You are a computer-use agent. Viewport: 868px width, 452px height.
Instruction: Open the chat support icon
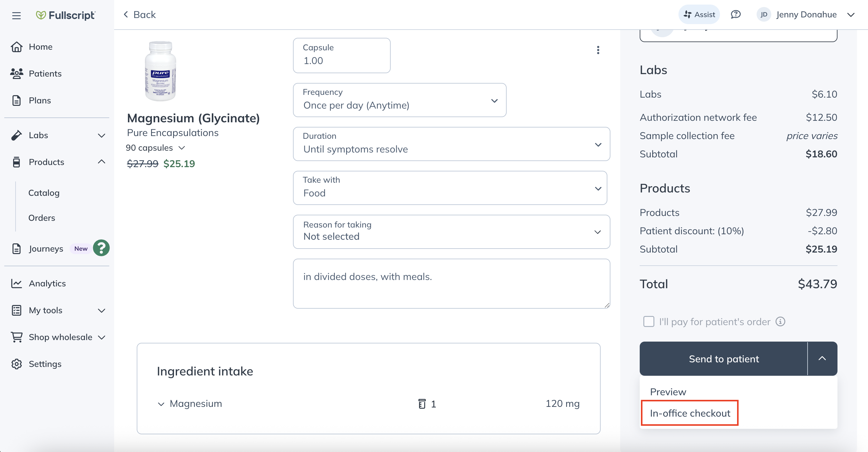735,14
